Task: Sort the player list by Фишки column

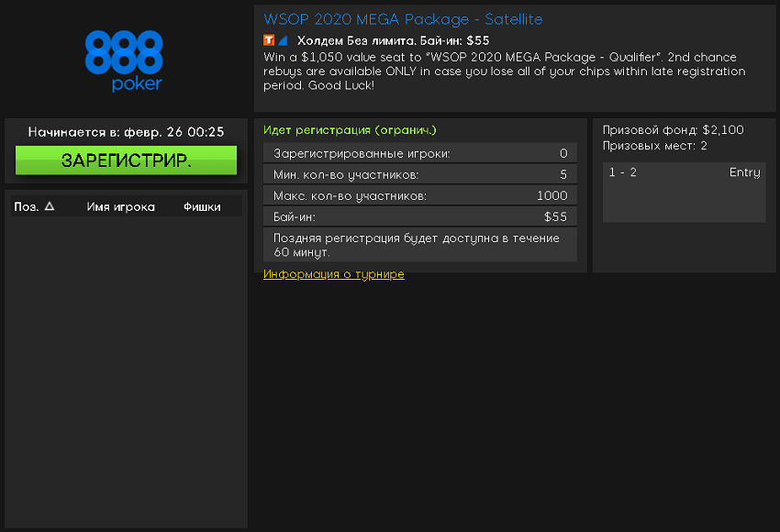Action: pos(202,206)
